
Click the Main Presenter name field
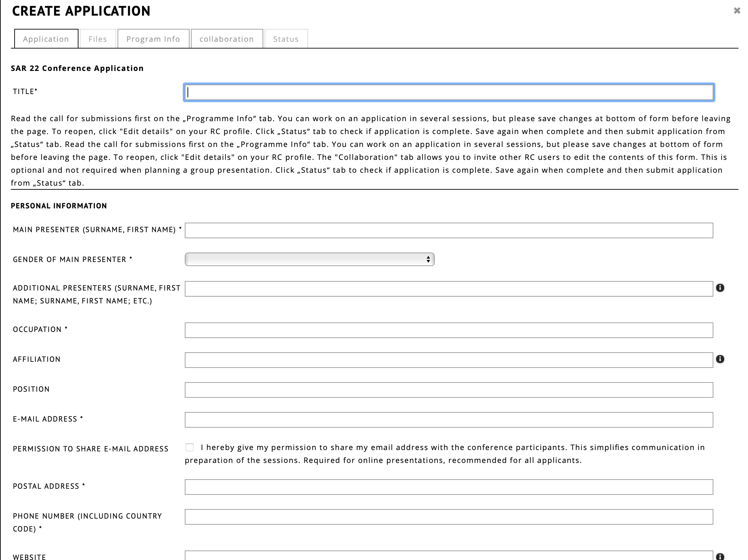click(x=448, y=230)
